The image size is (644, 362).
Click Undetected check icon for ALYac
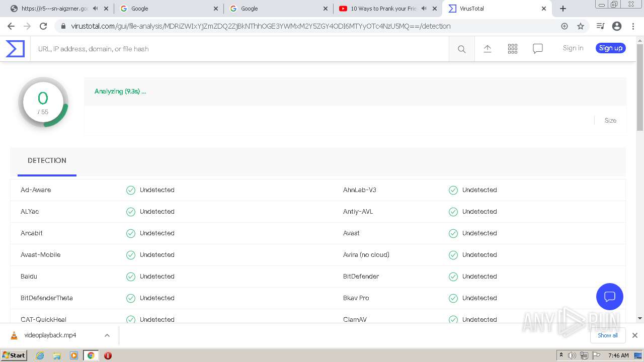click(x=131, y=212)
